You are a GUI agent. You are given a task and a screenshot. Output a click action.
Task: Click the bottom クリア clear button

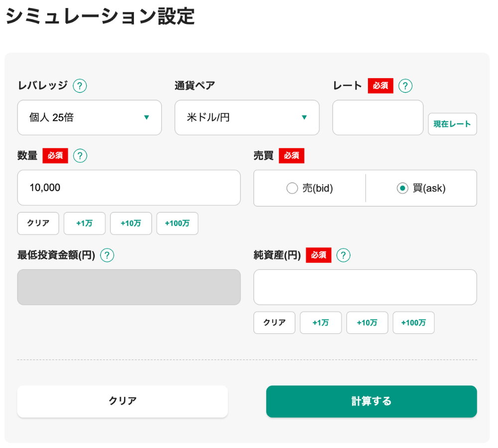point(122,402)
